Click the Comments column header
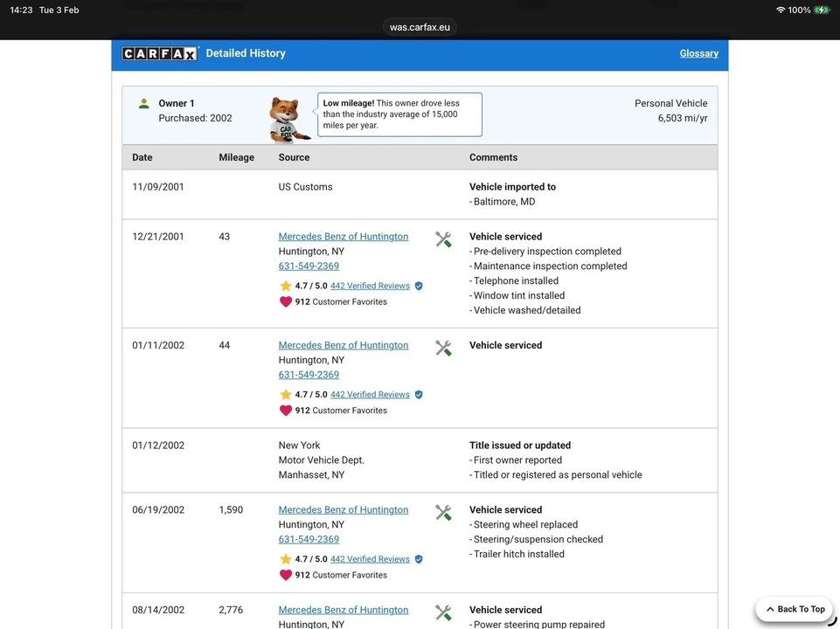This screenshot has height=629, width=840. pos(493,157)
